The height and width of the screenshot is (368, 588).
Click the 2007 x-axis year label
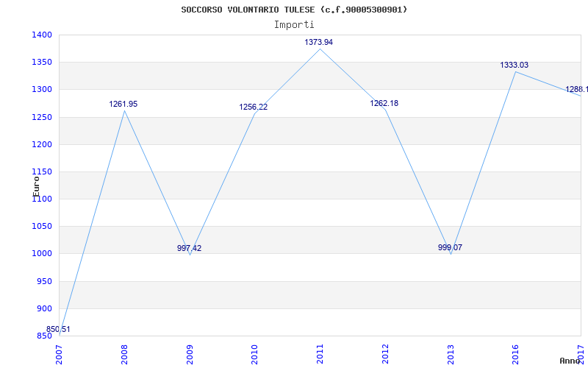click(x=60, y=355)
